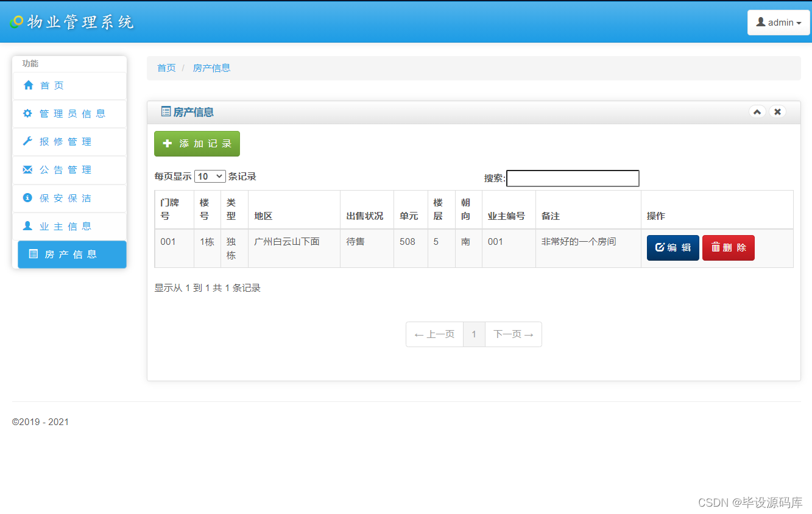Click the green 添加记录 button

[x=197, y=144]
